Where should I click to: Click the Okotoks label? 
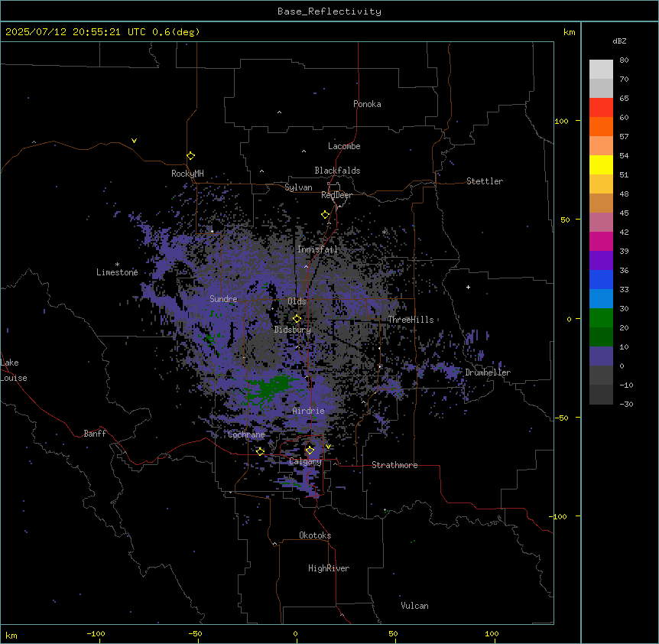315,535
